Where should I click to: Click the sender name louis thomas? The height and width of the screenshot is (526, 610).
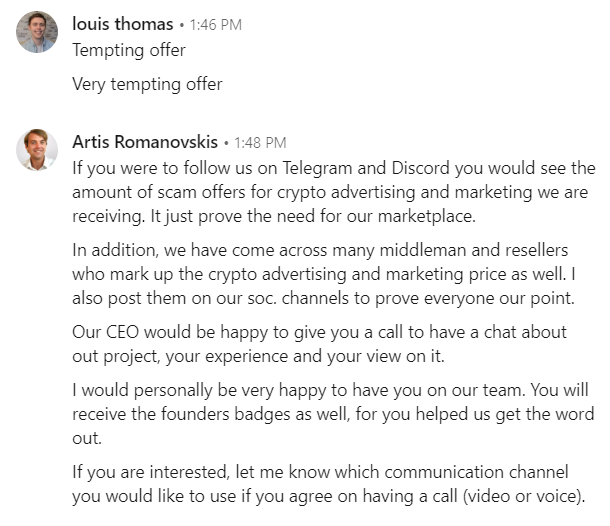(x=123, y=24)
